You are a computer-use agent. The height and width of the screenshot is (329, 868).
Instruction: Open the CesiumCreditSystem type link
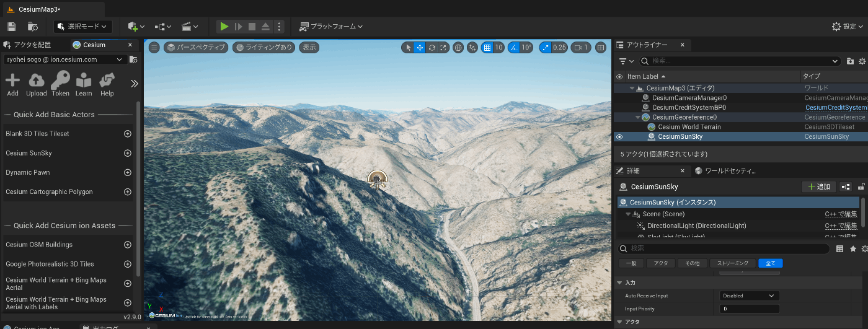click(x=836, y=108)
